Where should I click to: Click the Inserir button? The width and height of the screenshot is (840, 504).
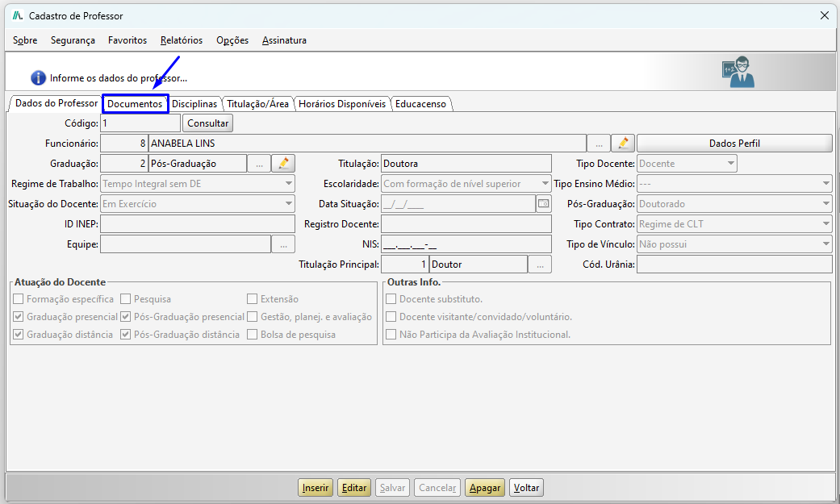pyautogui.click(x=316, y=488)
